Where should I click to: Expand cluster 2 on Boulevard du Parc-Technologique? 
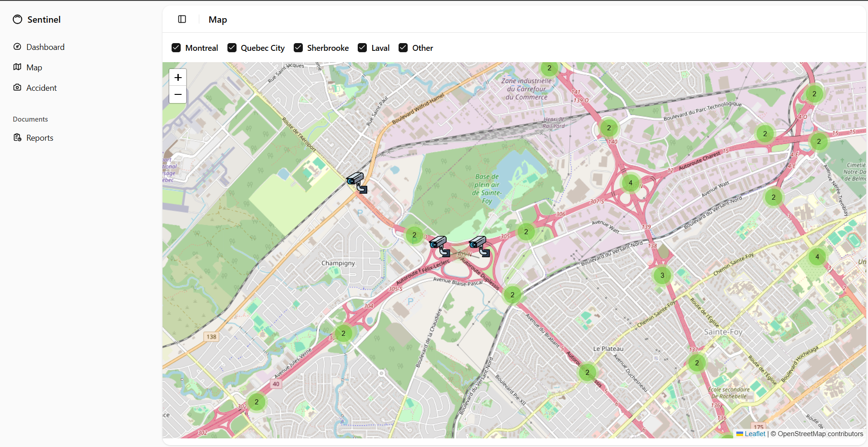pyautogui.click(x=765, y=134)
